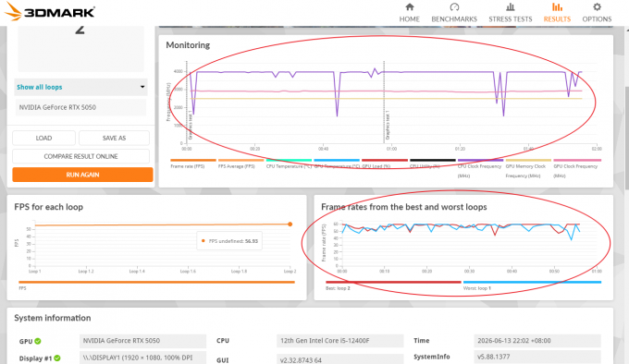Click the green Display #1 checkmark
The image size is (629, 364).
coord(57,358)
